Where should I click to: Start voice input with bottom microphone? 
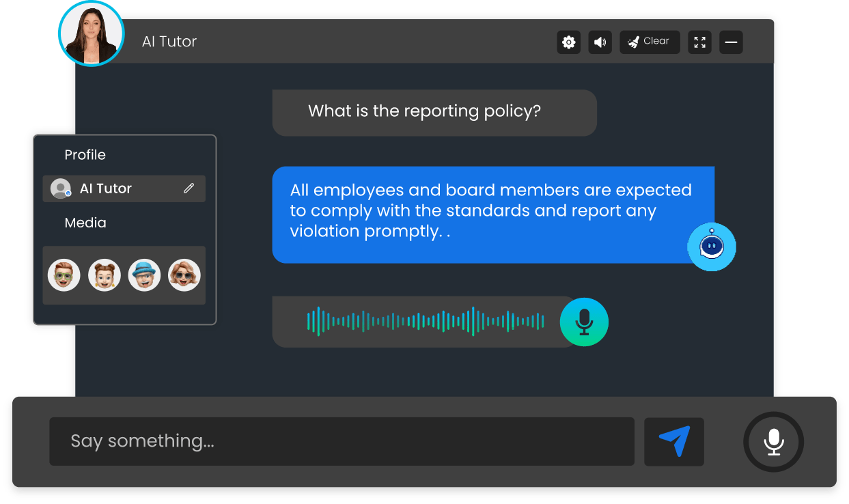773,442
